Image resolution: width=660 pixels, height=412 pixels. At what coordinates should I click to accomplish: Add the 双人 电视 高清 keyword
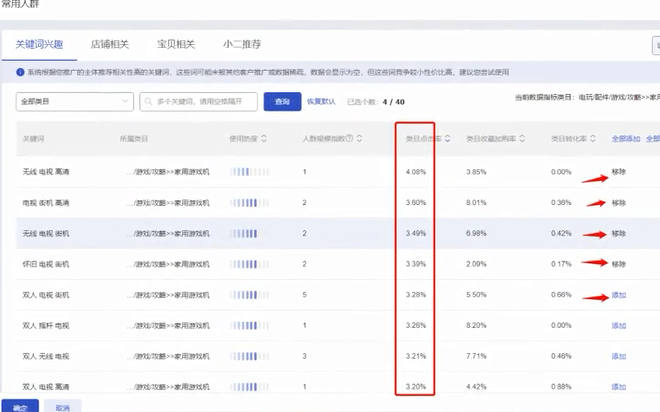tap(619, 387)
